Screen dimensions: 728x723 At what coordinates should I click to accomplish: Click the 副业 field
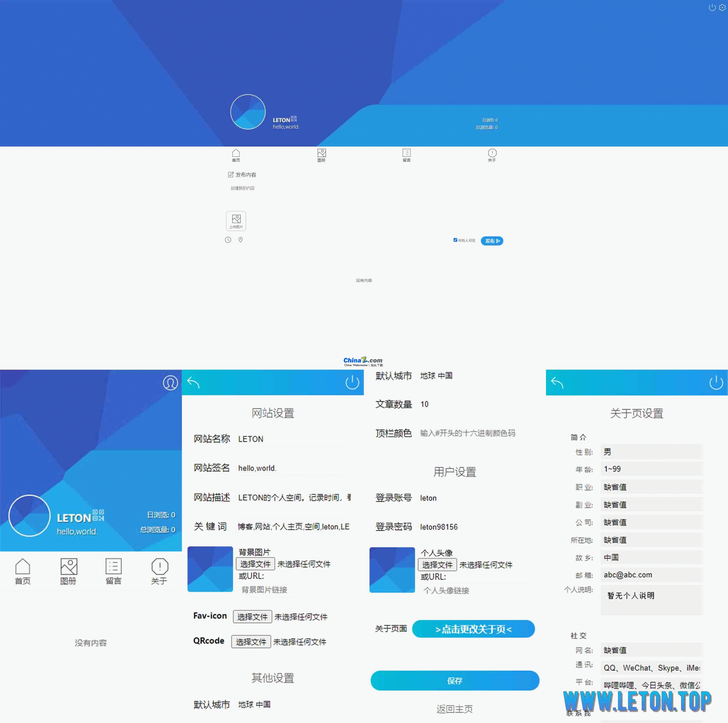click(x=652, y=504)
